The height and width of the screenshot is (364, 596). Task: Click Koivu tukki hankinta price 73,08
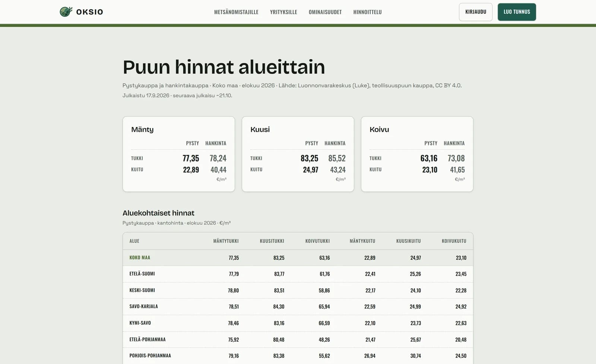click(x=456, y=158)
